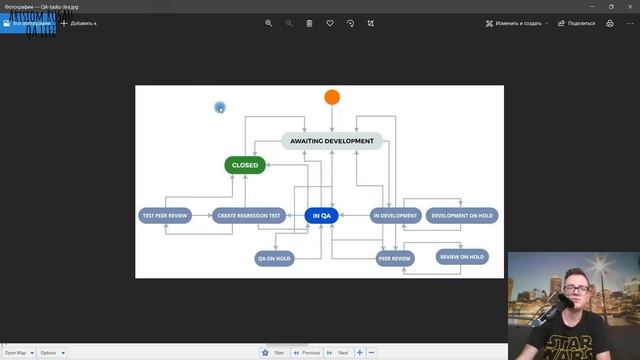Click the webcam video overlay thumbnail

[574, 306]
